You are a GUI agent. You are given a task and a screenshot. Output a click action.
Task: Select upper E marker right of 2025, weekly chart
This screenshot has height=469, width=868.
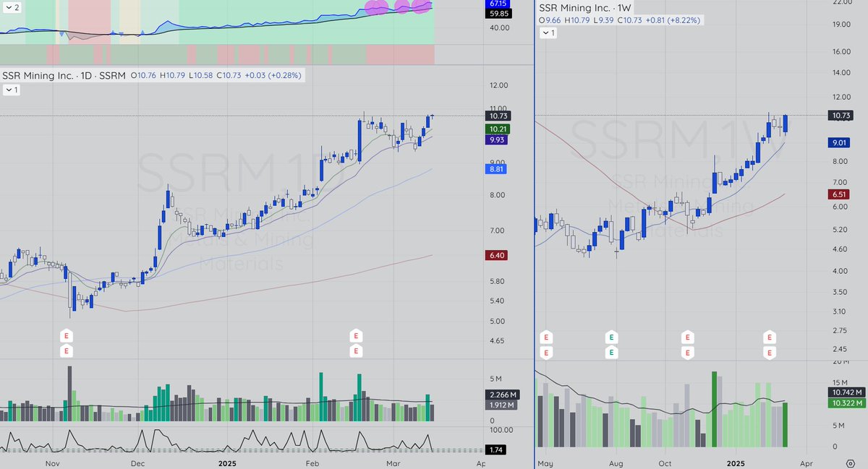point(770,337)
